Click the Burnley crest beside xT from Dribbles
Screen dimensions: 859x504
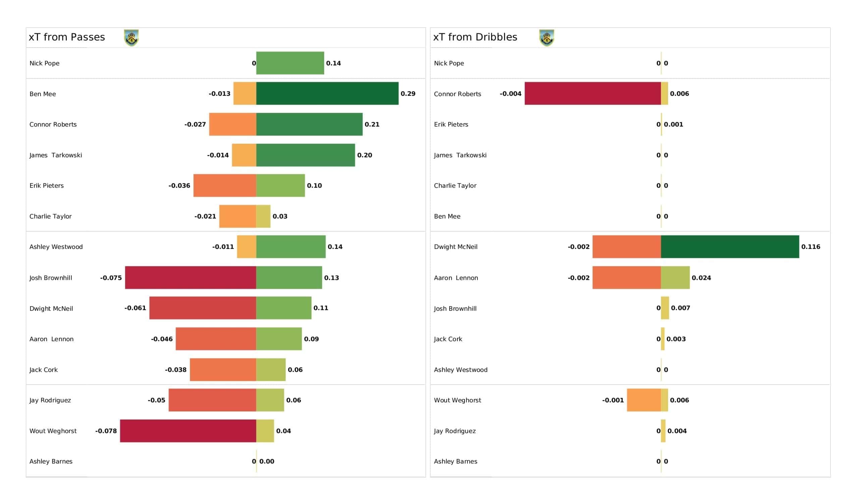pos(547,38)
